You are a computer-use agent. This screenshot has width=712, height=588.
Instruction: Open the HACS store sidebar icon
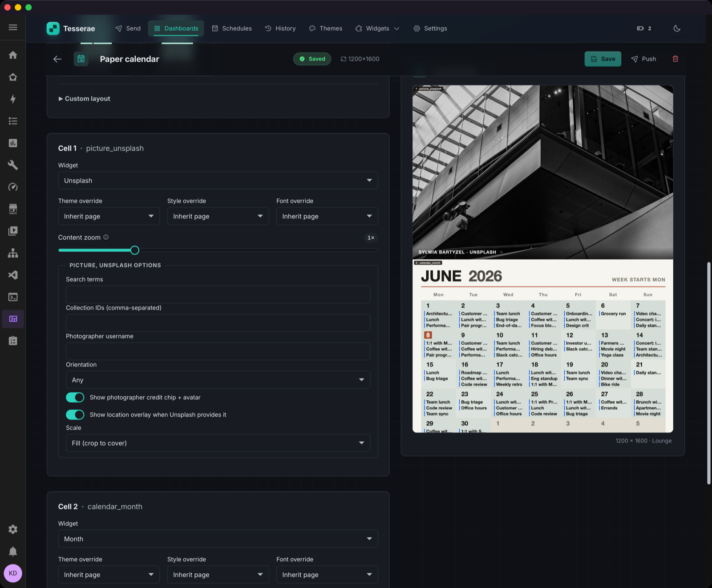[x=13, y=209]
